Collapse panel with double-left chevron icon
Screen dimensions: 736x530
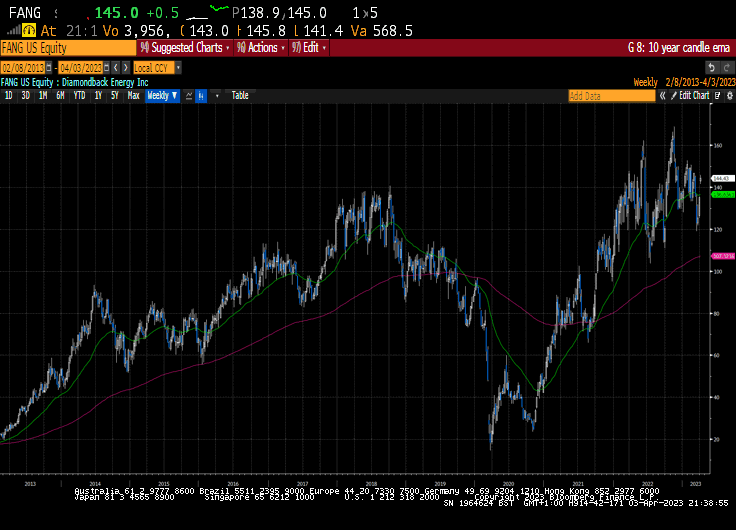click(x=662, y=96)
